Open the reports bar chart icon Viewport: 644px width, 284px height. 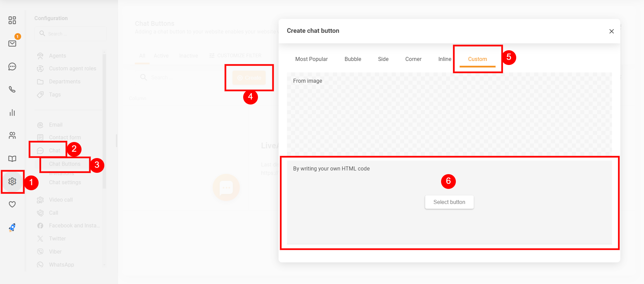(12, 113)
